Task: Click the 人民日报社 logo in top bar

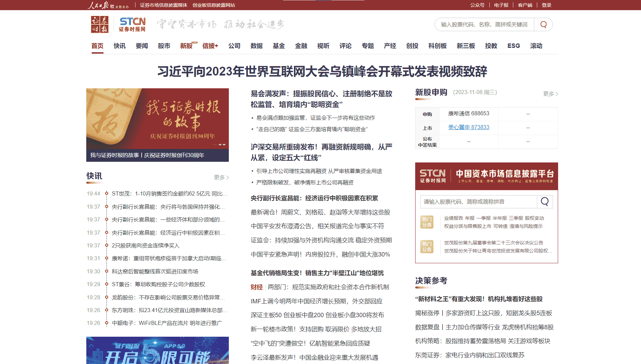Action: 108,5
